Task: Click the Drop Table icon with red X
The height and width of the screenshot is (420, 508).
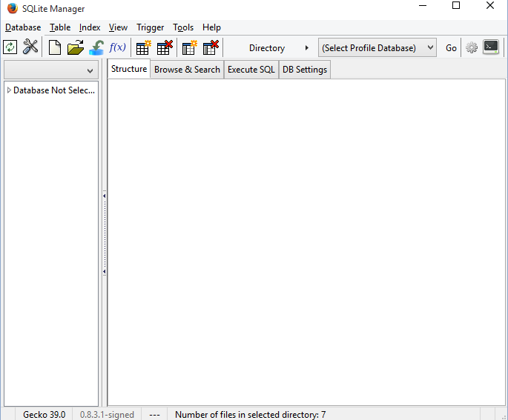Action: (165, 47)
